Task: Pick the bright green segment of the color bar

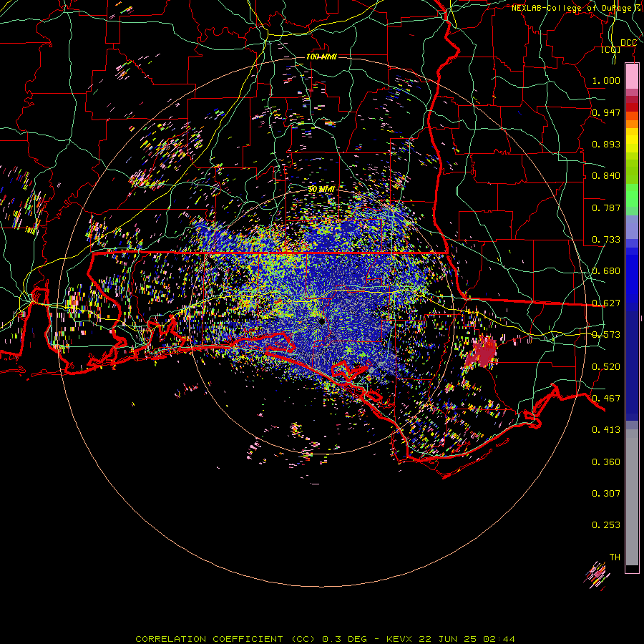Action: point(632,195)
